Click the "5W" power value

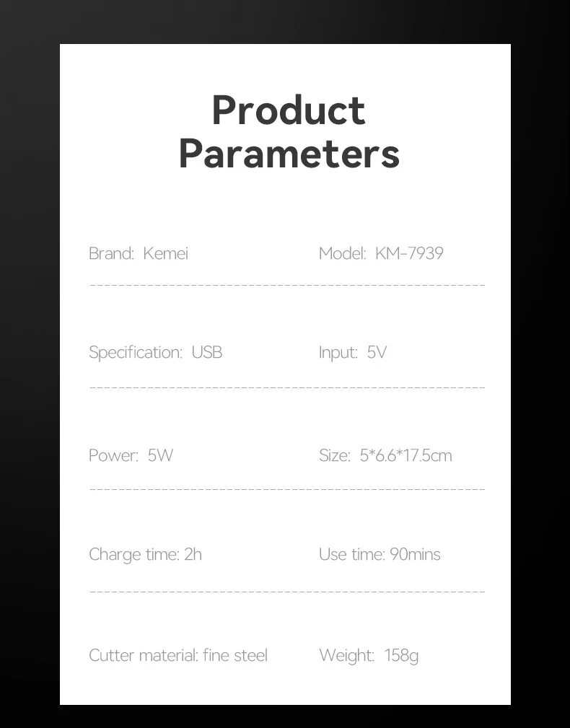(160, 455)
